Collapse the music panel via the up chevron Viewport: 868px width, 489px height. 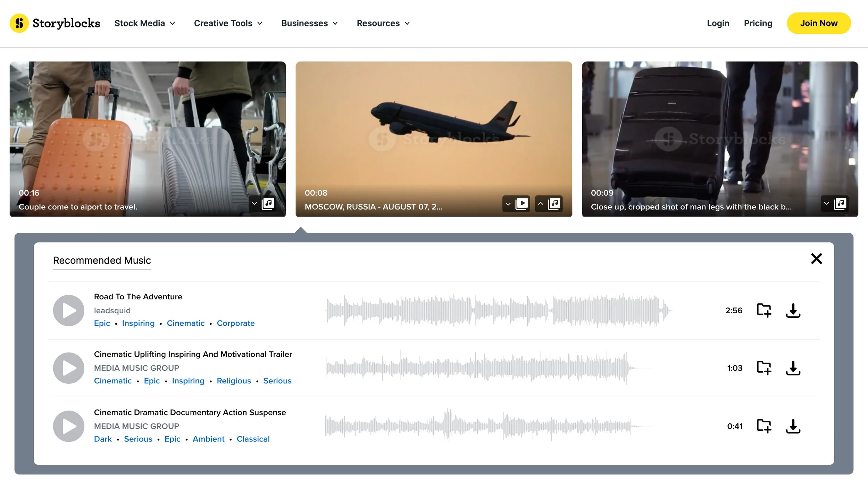541,204
